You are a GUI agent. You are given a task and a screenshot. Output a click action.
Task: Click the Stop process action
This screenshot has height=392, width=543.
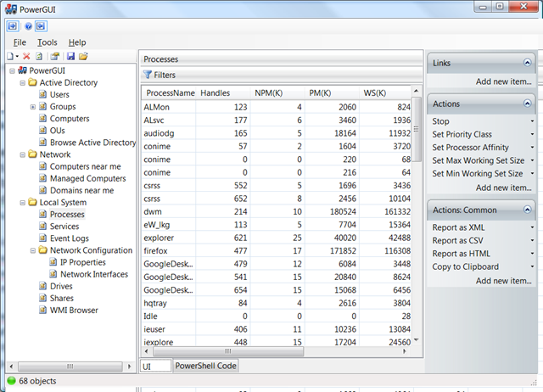[440, 121]
